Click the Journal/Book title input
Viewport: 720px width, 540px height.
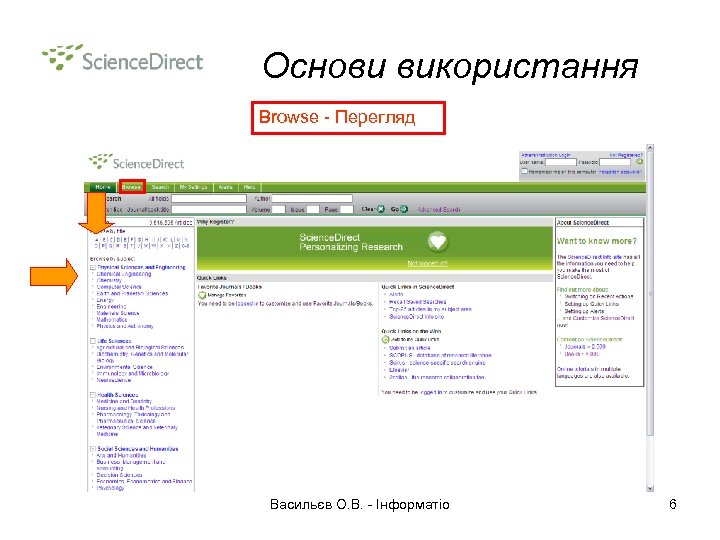[x=209, y=209]
